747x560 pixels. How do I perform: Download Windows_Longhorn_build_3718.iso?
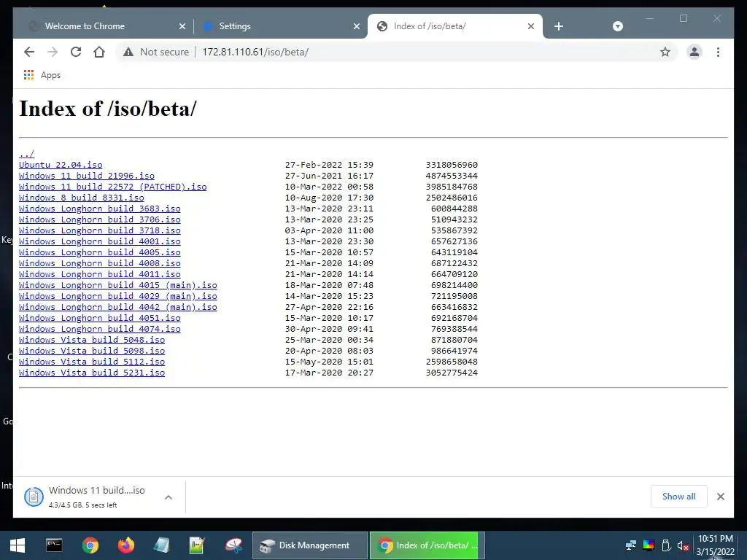(x=99, y=230)
